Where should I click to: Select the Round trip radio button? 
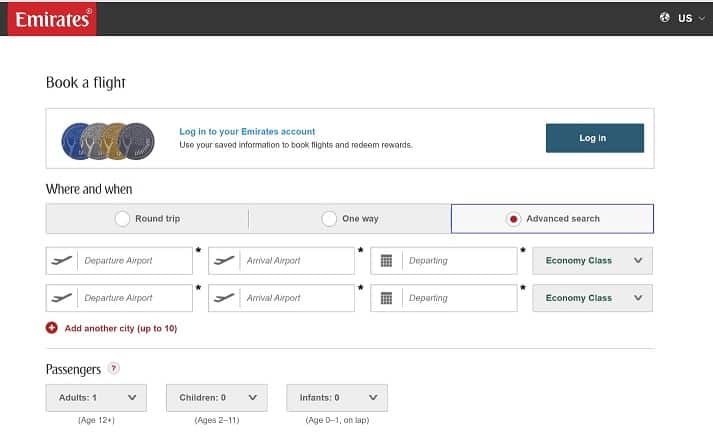pos(122,219)
